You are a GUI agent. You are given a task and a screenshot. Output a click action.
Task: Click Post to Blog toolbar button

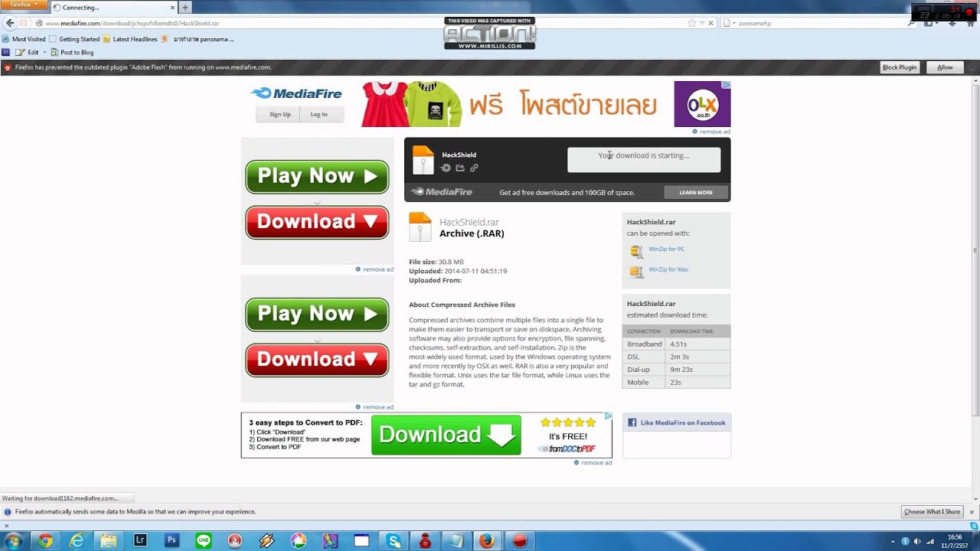tap(72, 52)
